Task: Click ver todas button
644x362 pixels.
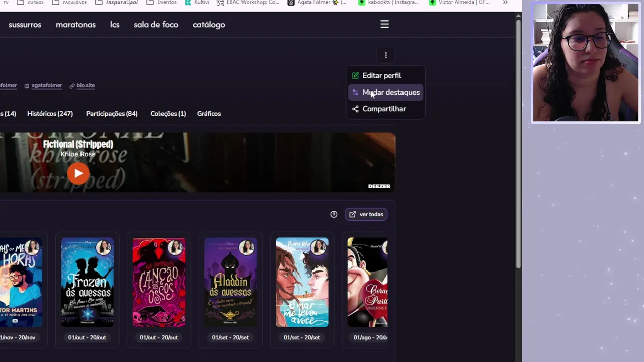Action: 366,214
